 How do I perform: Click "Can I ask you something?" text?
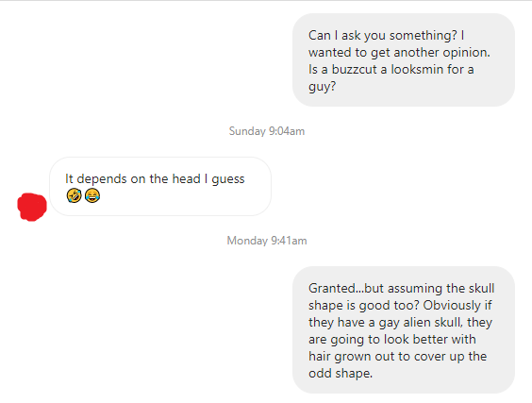[x=383, y=36]
